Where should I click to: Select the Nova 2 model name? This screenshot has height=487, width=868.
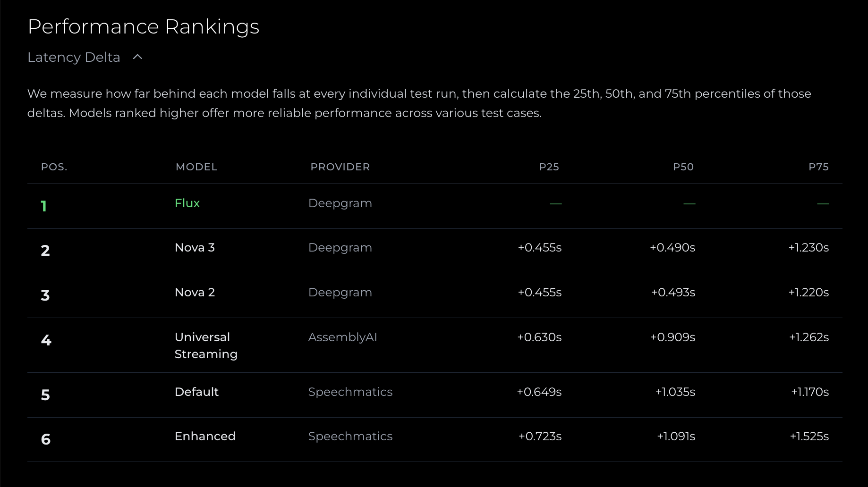[x=195, y=293]
